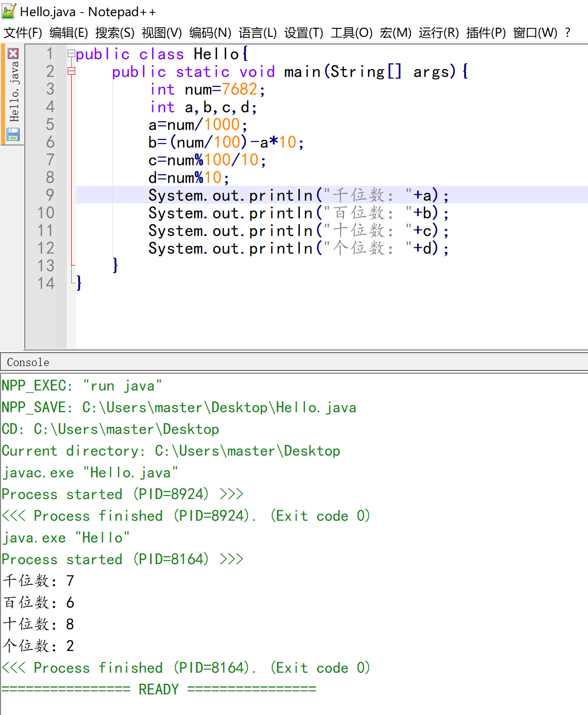This screenshot has height=715, width=588.
Task: Open the 编码(N) menu
Action: click(210, 33)
